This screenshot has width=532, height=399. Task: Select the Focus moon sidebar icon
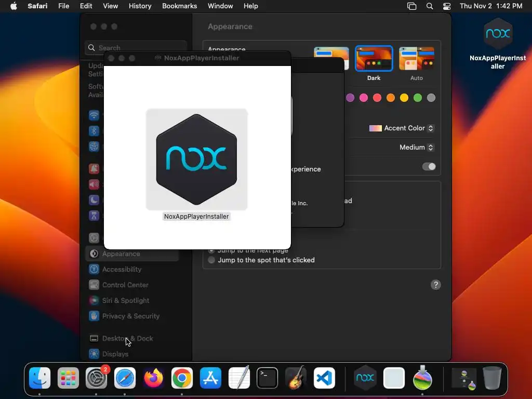(x=94, y=200)
